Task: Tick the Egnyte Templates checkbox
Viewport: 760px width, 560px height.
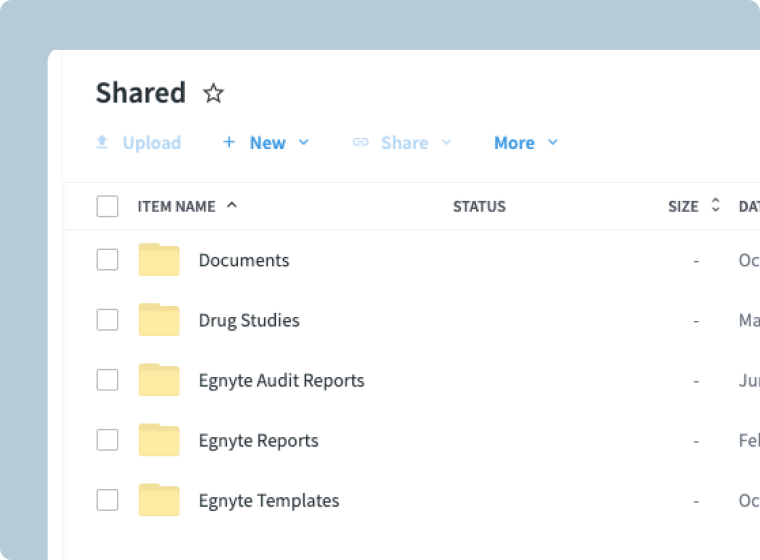Action: (x=107, y=500)
